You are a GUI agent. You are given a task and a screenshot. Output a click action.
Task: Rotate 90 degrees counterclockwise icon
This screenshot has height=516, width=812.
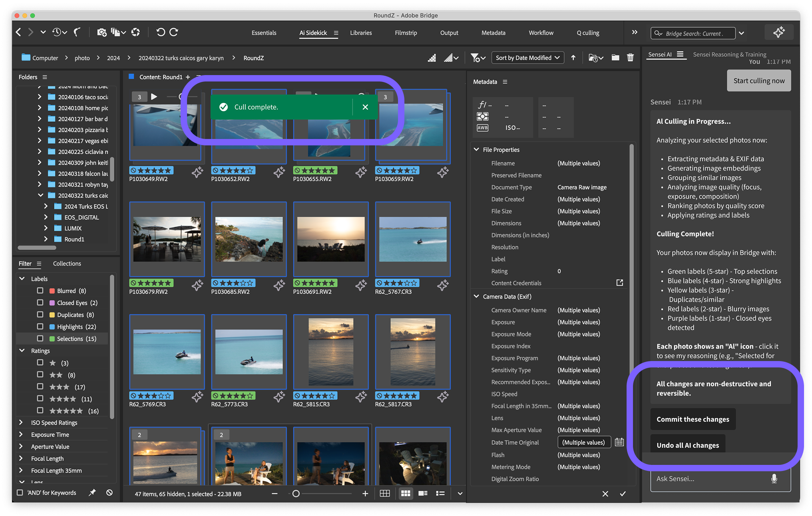160,32
